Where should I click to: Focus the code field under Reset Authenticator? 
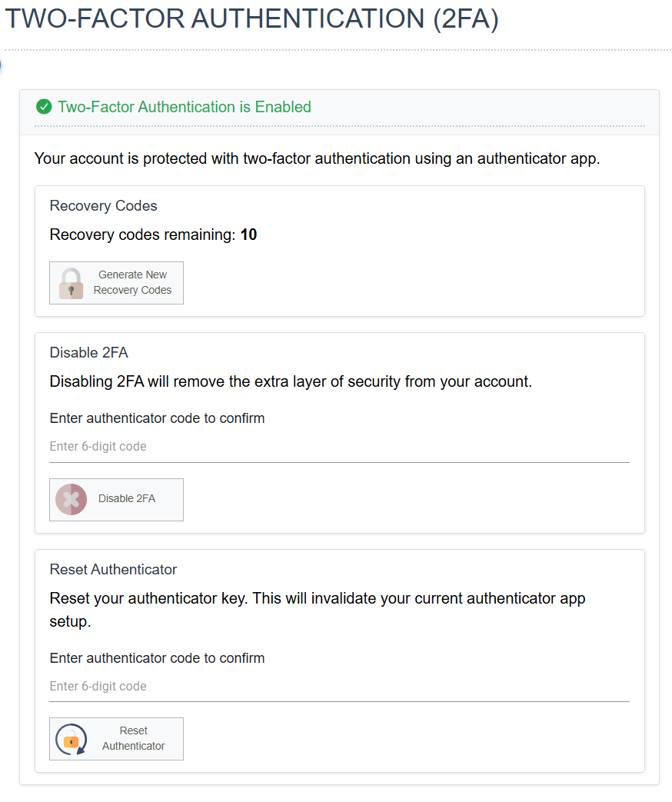pyautogui.click(x=339, y=687)
